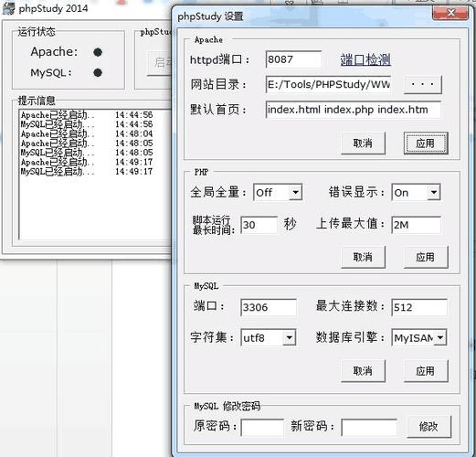476x457 pixels.
Task: Click the Apache status indicator dot
Action: click(x=98, y=52)
